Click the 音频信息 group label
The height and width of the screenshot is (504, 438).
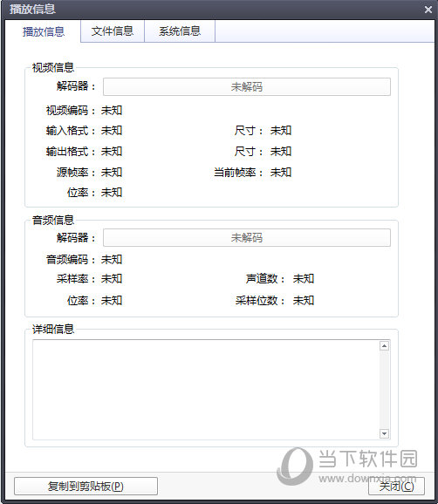point(53,221)
